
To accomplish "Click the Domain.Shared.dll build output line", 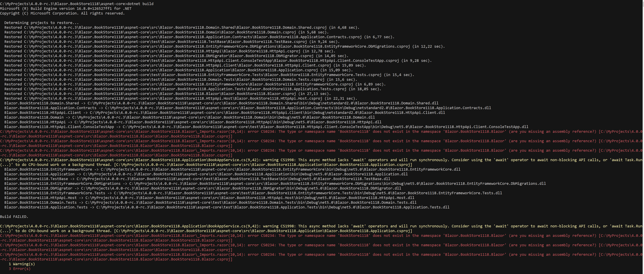I will pyautogui.click(x=221, y=103).
